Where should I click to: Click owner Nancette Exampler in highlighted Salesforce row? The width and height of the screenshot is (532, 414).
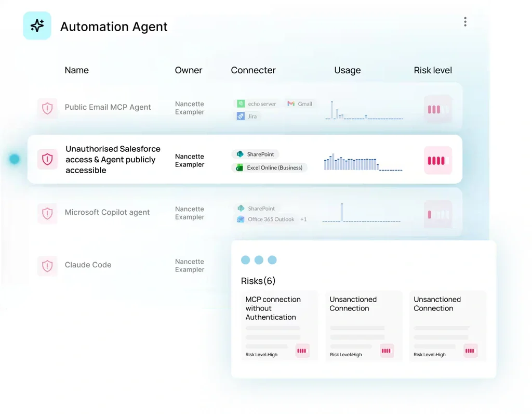tap(189, 160)
